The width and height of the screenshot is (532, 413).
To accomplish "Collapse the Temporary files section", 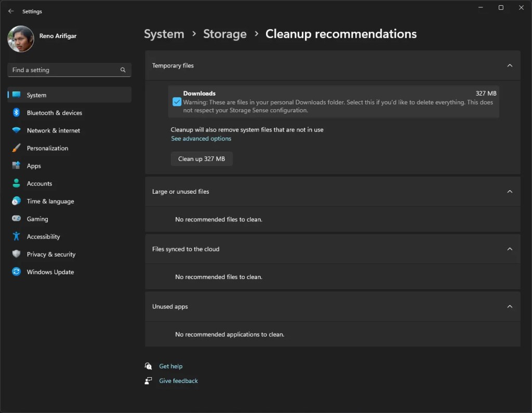I will coord(510,65).
